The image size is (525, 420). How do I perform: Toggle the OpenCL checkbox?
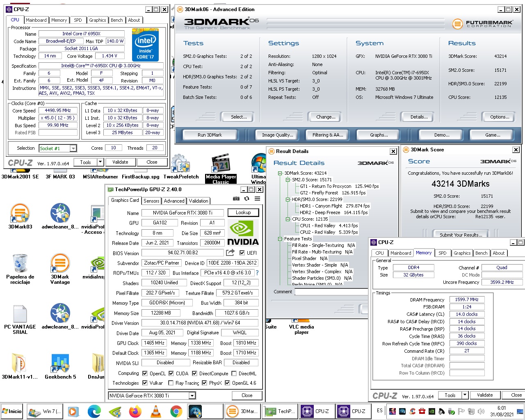click(x=145, y=374)
